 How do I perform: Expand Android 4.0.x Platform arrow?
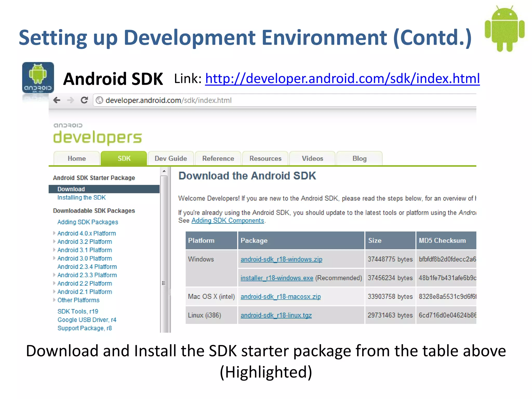pos(54,233)
